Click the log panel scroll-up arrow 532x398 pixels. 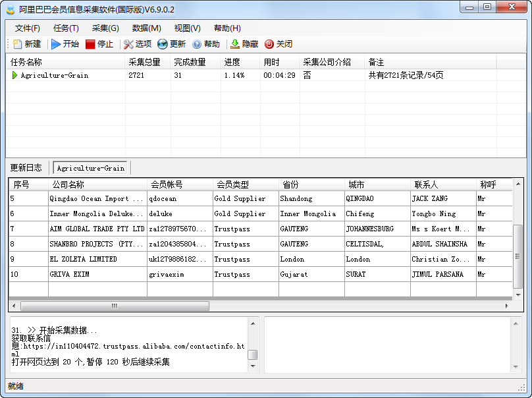click(253, 324)
